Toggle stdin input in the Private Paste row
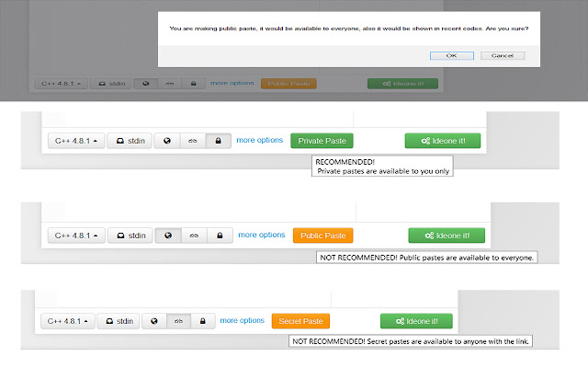Screen dimensions: 588x368 [x=130, y=141]
